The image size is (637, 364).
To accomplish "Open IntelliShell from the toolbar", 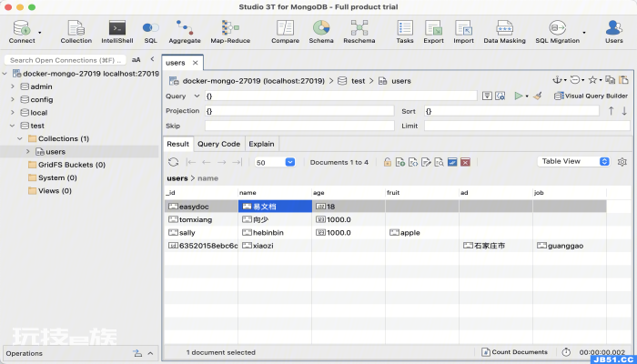I will (117, 32).
